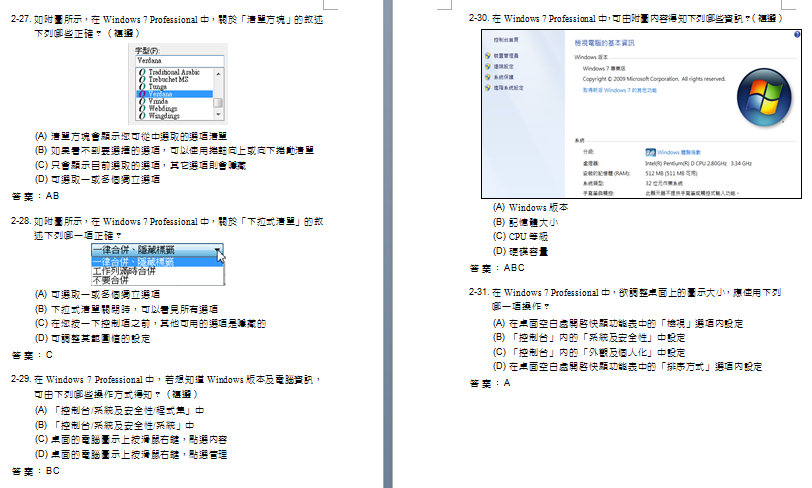Click the Copyright © 2009 Microsoft Corporation line
Image resolution: width=812 pixels, height=488 pixels.
654,79
